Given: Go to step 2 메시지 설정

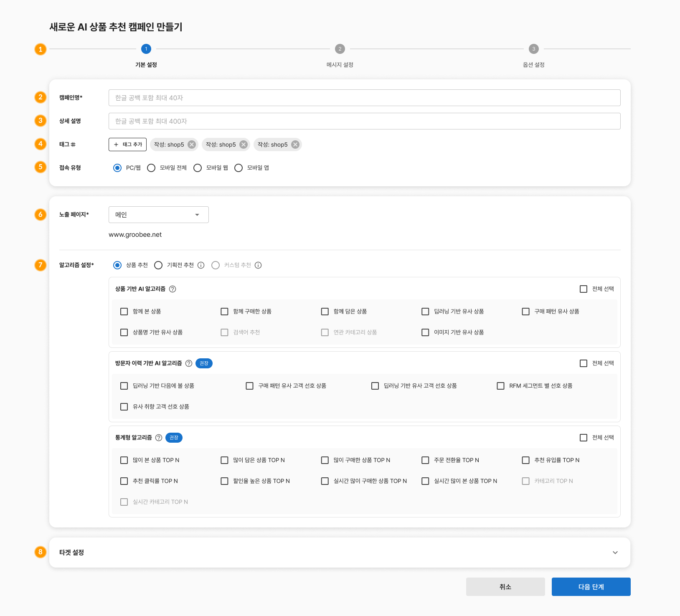Looking at the screenshot, I should pyautogui.click(x=340, y=49).
